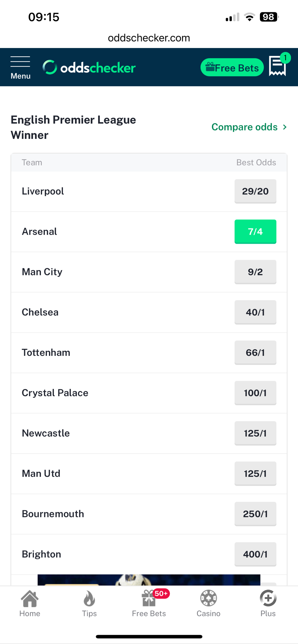Viewport: 298px width, 644px height.
Task: Open the hamburger Menu icon
Action: 20,67
